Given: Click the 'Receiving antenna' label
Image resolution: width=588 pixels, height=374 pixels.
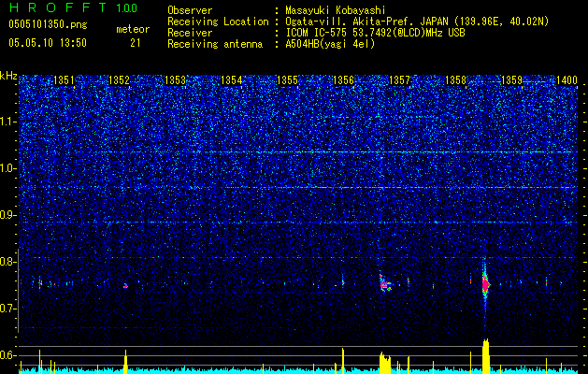Looking at the screenshot, I should point(215,44).
